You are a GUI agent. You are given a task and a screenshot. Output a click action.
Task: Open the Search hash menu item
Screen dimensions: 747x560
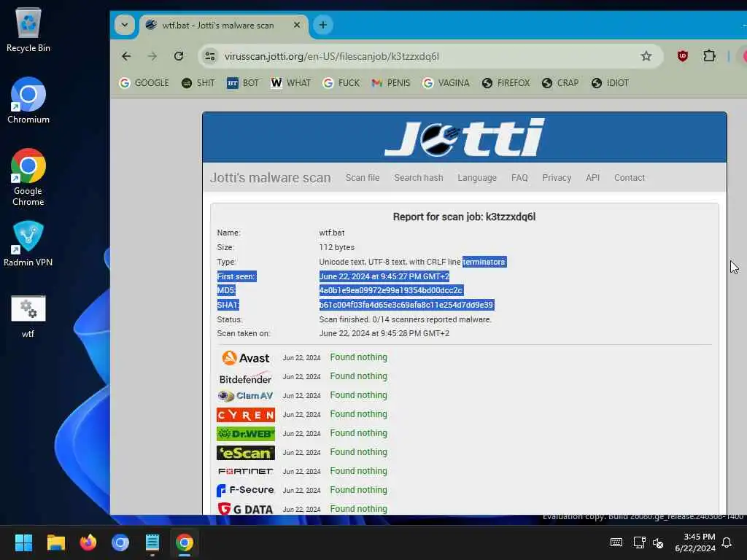click(418, 178)
